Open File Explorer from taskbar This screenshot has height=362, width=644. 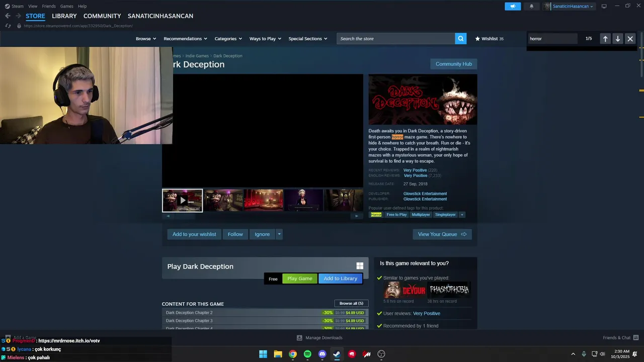[x=278, y=354]
